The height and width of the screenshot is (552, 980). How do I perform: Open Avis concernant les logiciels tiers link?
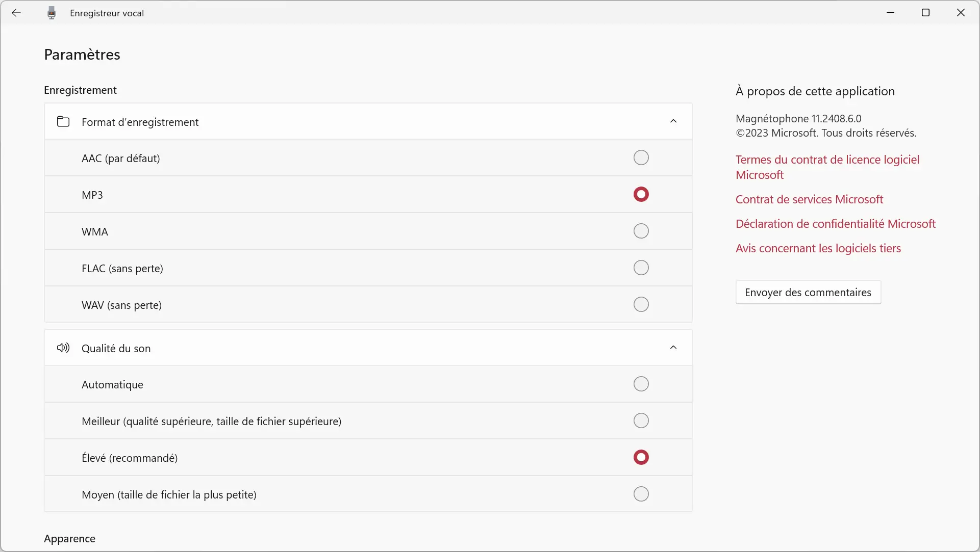point(818,248)
